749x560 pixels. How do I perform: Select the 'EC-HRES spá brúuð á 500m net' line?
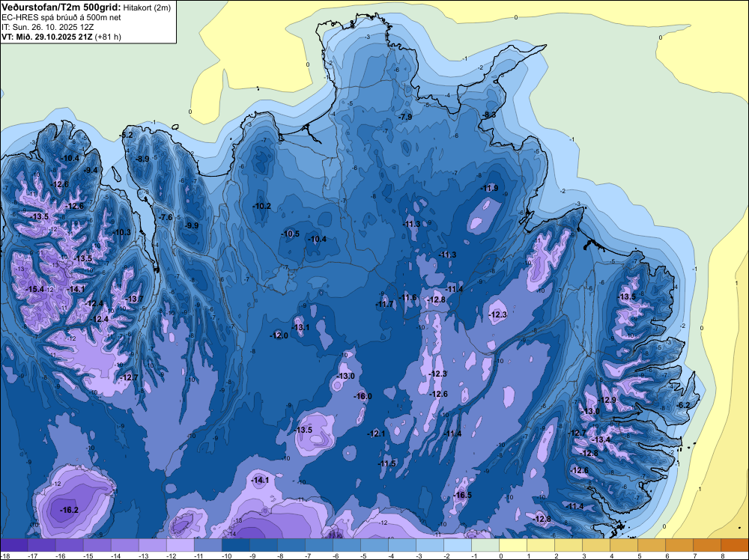[61, 17]
